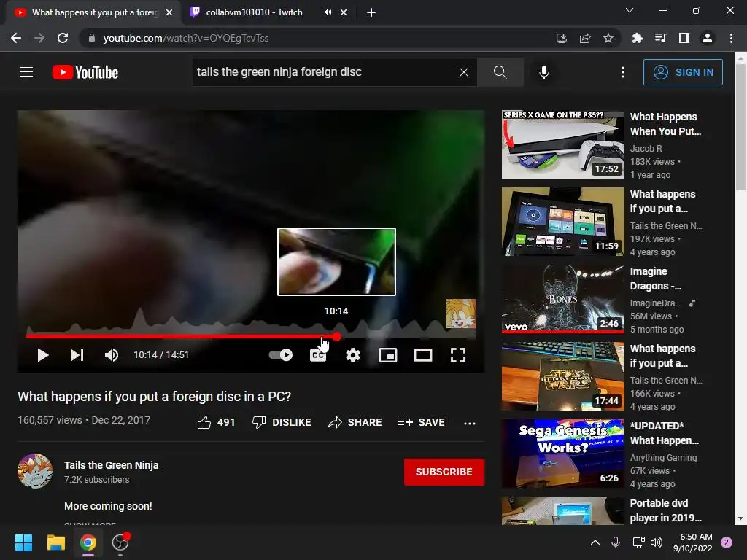Image resolution: width=747 pixels, height=560 pixels.
Task: Open Tails the Green Ninja channel avatar
Action: click(35, 472)
